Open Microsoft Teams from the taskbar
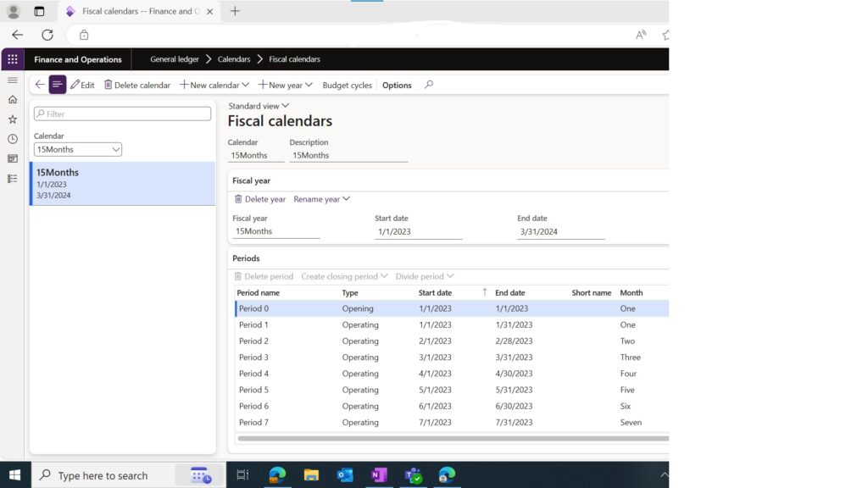 click(x=413, y=474)
